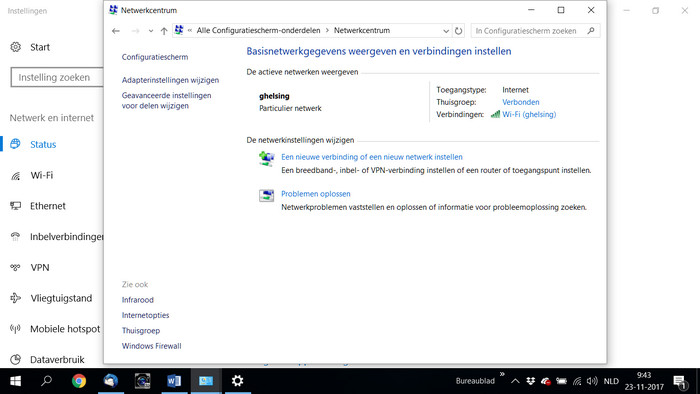
Task: Click the camera app taskbar icon
Action: point(142,381)
